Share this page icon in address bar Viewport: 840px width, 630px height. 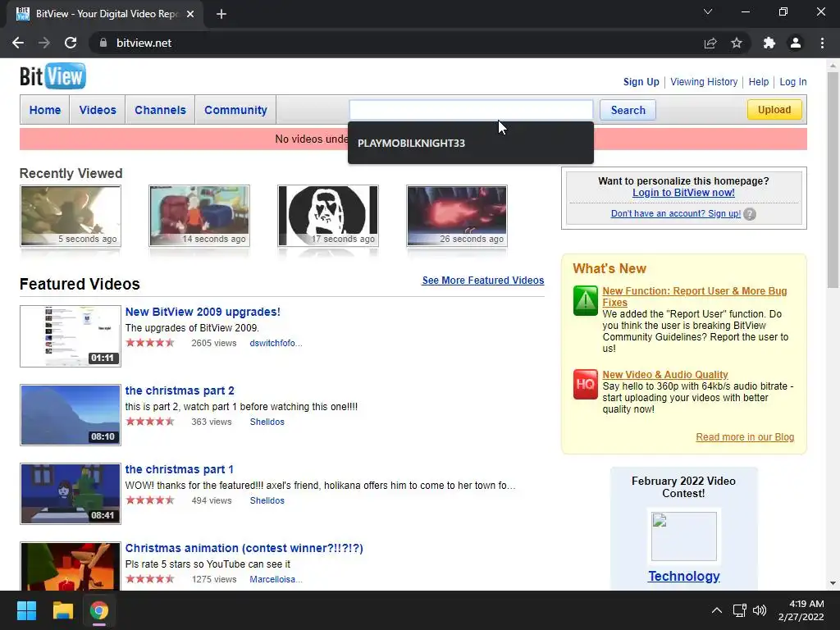[x=710, y=43]
